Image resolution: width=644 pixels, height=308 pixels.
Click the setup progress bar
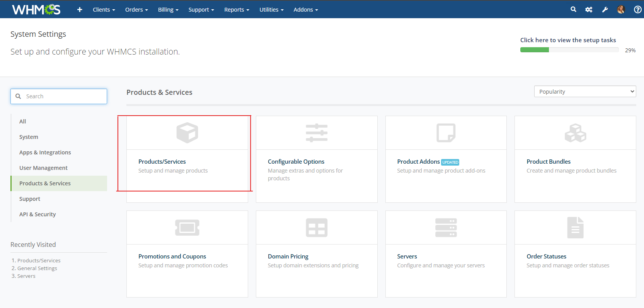[569, 50]
